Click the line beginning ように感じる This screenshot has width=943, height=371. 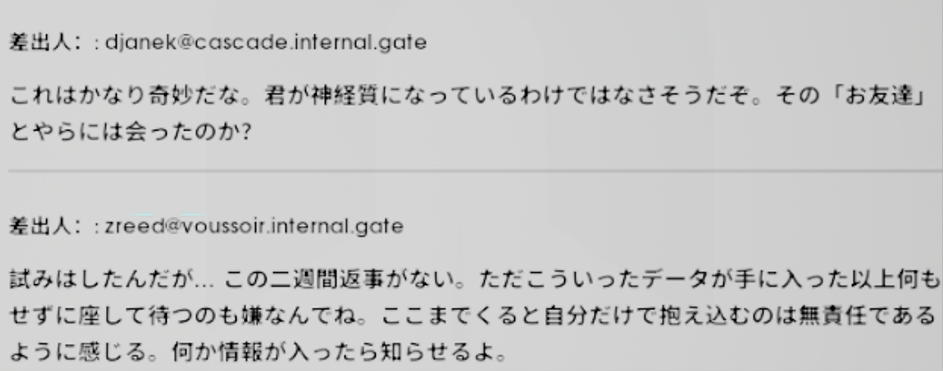pyautogui.click(x=258, y=351)
